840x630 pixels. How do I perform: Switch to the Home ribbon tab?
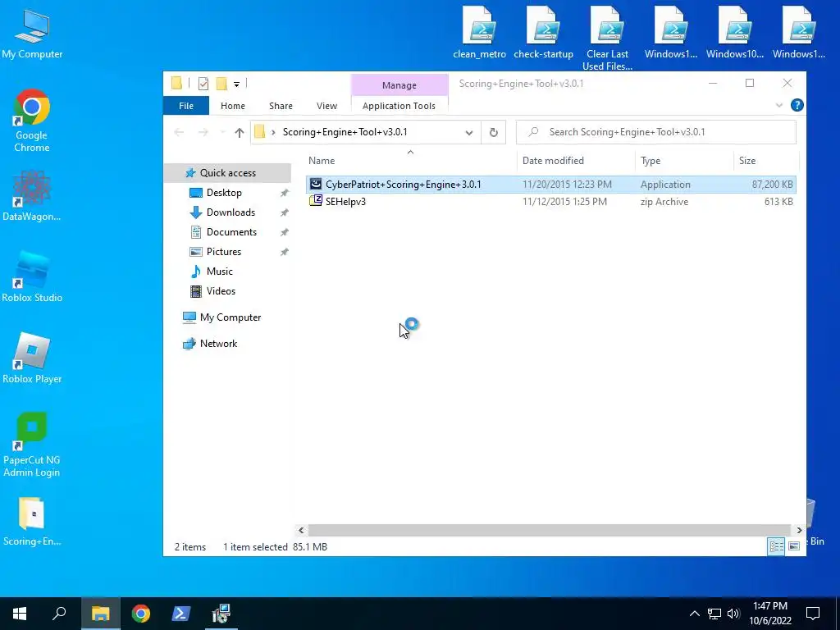click(232, 106)
